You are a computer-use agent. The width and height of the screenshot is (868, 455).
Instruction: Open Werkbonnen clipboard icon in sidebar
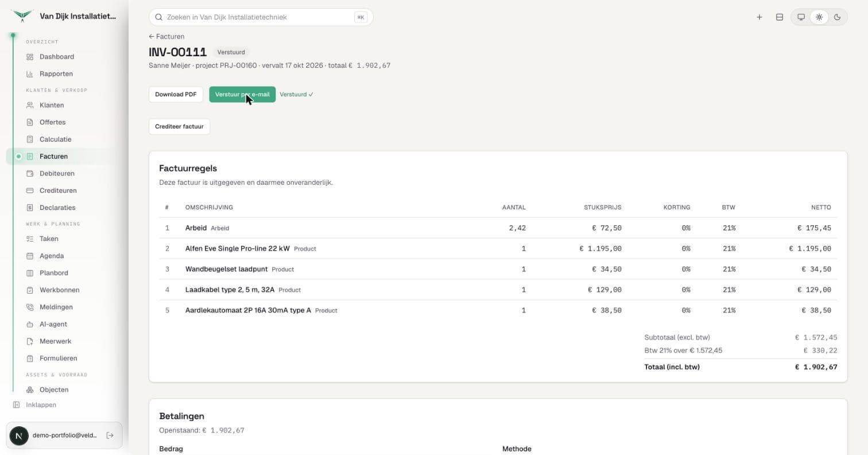point(30,290)
